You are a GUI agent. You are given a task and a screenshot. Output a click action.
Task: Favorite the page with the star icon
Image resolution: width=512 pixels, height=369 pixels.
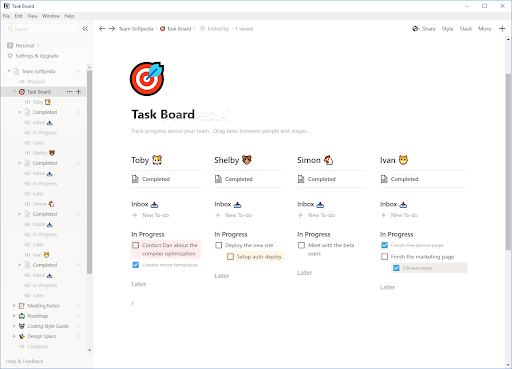point(202,29)
